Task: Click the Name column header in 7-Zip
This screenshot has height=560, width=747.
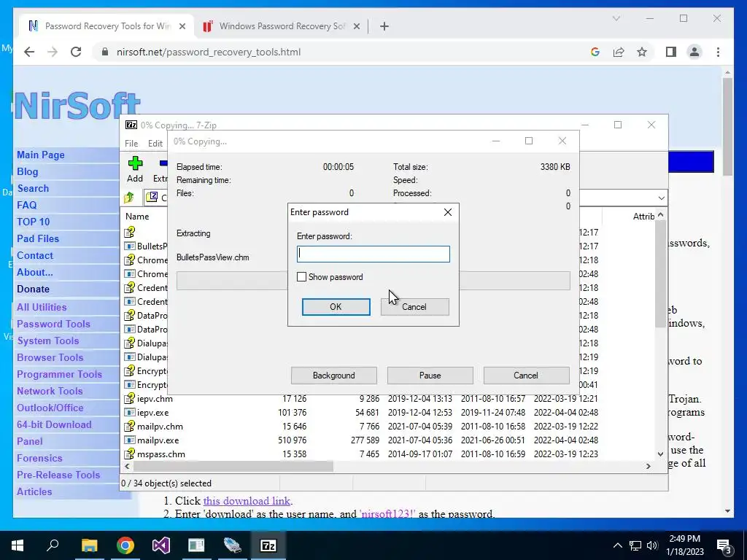Action: tap(137, 216)
